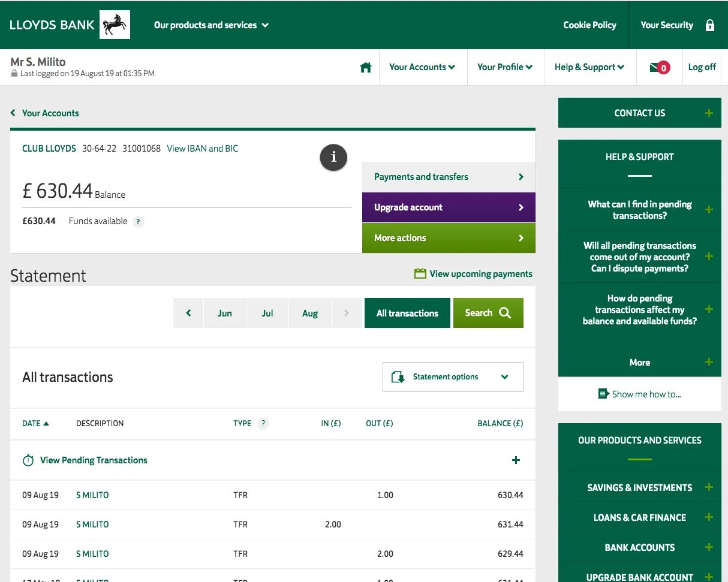This screenshot has width=728, height=582.
Task: Open the inbox envelope icon with 0 badge
Action: (660, 68)
